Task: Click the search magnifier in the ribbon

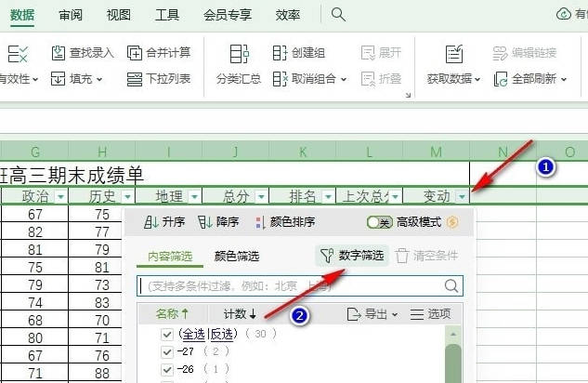Action: pos(338,15)
